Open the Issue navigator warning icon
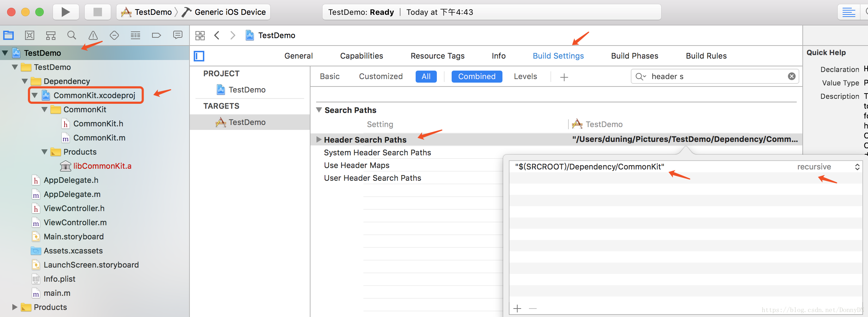868x317 pixels. coord(93,35)
